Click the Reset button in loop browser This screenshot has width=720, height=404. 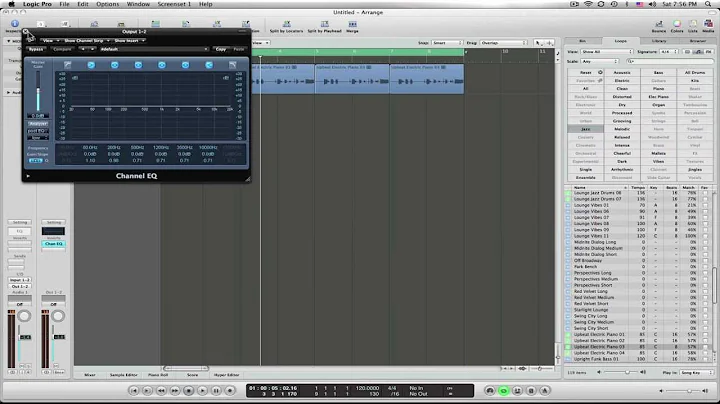tap(585, 73)
